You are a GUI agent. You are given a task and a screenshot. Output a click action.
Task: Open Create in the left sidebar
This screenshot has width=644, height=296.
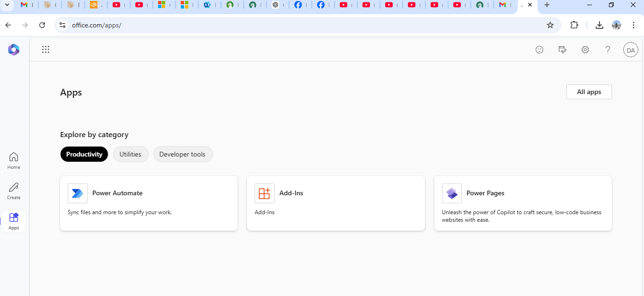tap(14, 191)
